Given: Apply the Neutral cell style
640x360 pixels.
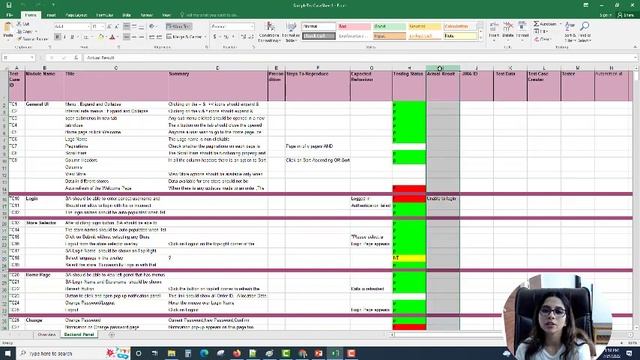Looking at the screenshot, I should (x=424, y=27).
